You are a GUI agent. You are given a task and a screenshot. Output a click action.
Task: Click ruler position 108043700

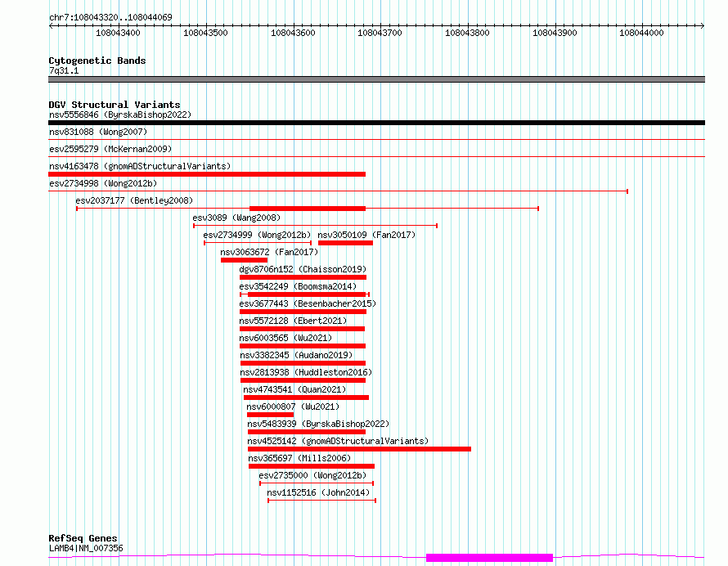coord(380,33)
